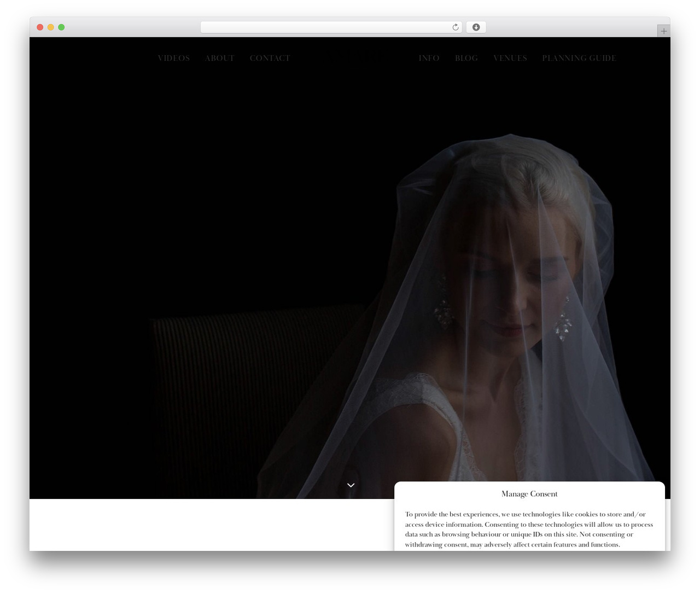Maximize window using the green button
700x593 pixels.
click(x=61, y=27)
